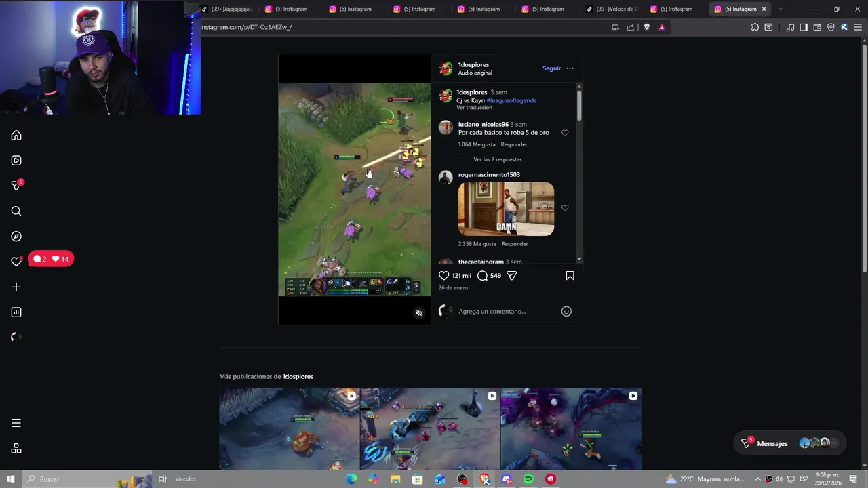Share the post with the paper plane icon
This screenshot has height=488, width=868.
click(x=512, y=276)
